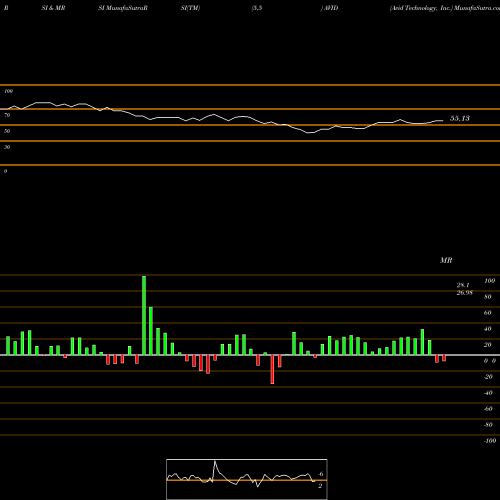Click the longest red MR histogram bar
This screenshot has height=500, width=500.
pos(272,369)
